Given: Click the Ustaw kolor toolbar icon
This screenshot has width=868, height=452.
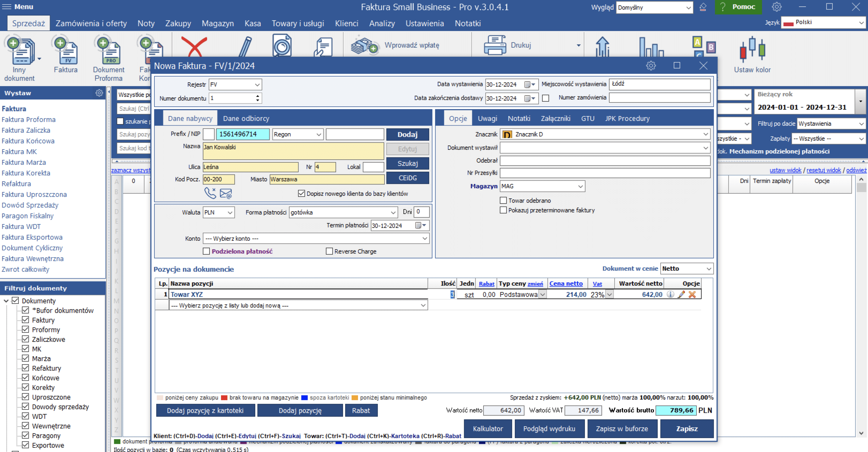Looking at the screenshot, I should [752, 50].
